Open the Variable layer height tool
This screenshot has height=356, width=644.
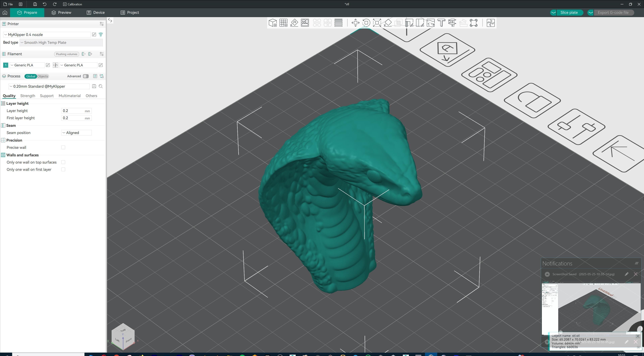coord(338,23)
